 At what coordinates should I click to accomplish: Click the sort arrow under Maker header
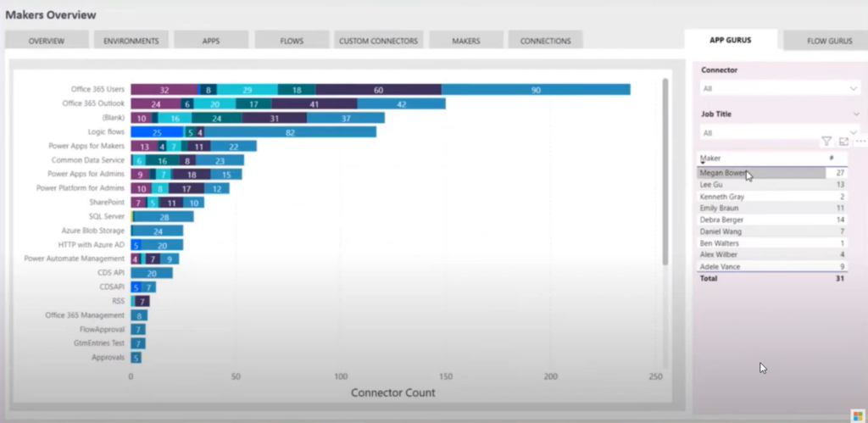tap(703, 164)
